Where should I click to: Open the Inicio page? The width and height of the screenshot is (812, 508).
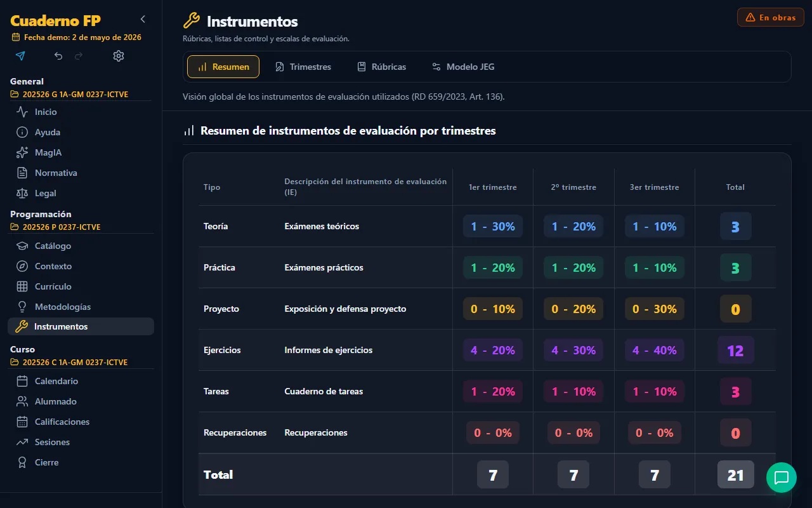coord(81,112)
